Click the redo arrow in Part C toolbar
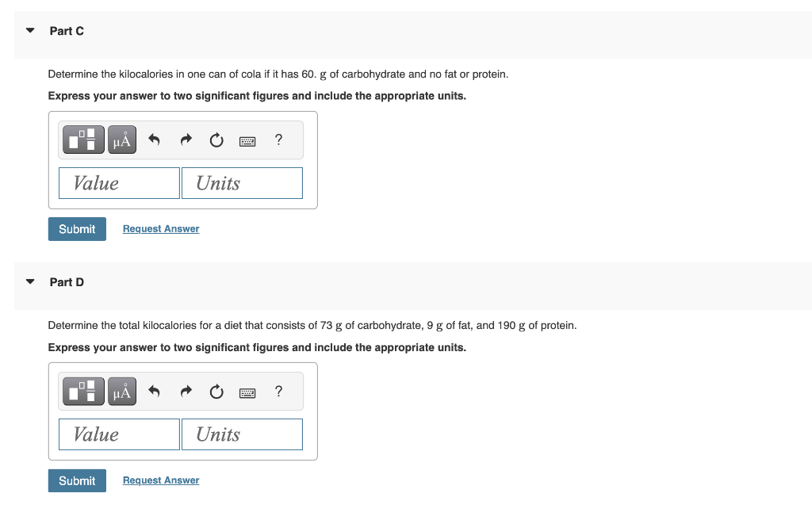812x520 pixels. pyautogui.click(x=185, y=140)
